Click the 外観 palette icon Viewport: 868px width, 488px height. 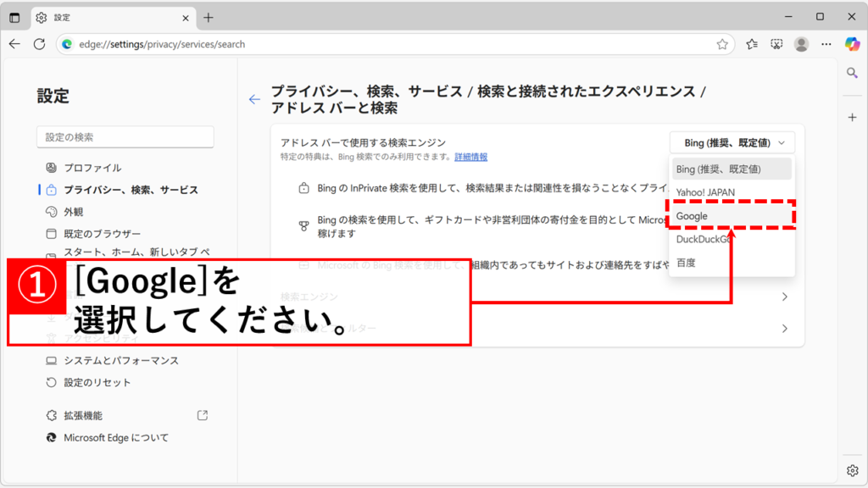click(51, 212)
